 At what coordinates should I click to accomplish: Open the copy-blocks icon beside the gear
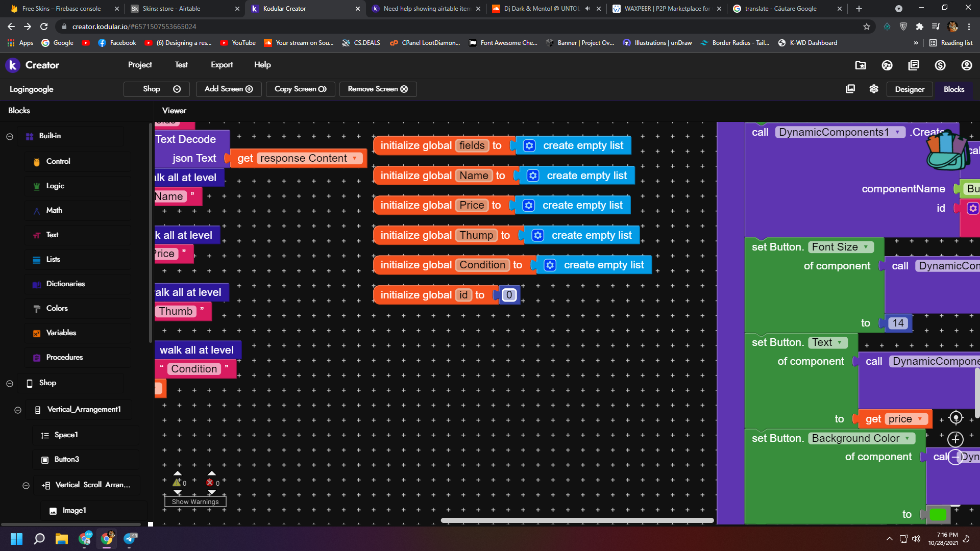coord(850,89)
